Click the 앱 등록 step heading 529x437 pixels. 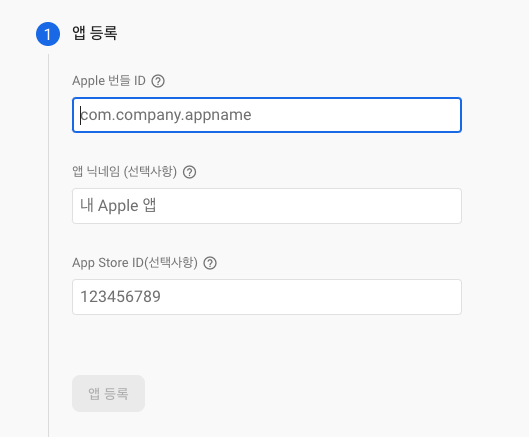pos(94,33)
